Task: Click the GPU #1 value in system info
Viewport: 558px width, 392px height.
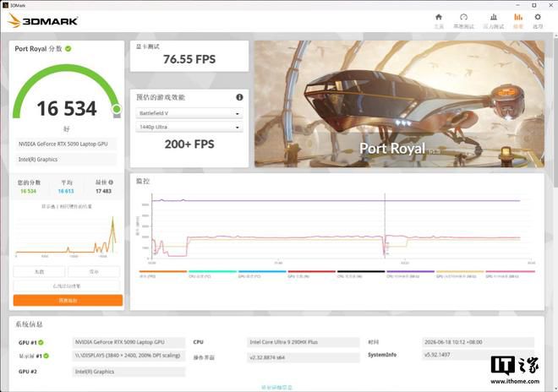Action: pyautogui.click(x=129, y=342)
